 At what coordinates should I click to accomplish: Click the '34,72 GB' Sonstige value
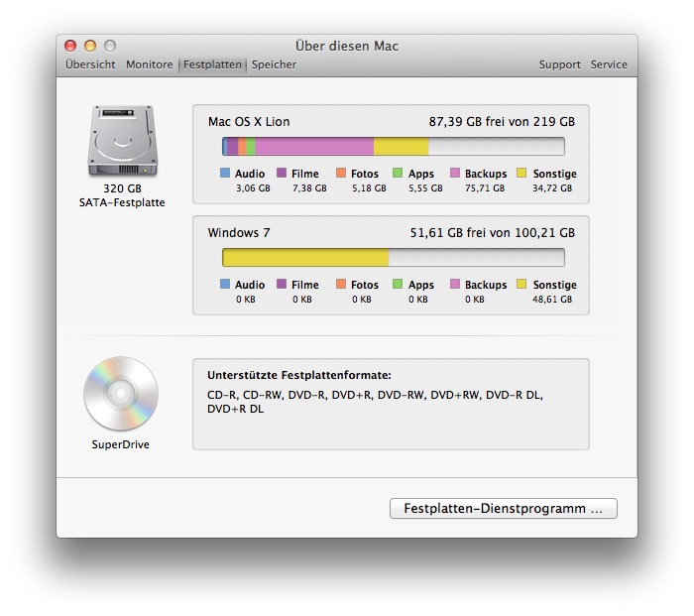click(552, 188)
